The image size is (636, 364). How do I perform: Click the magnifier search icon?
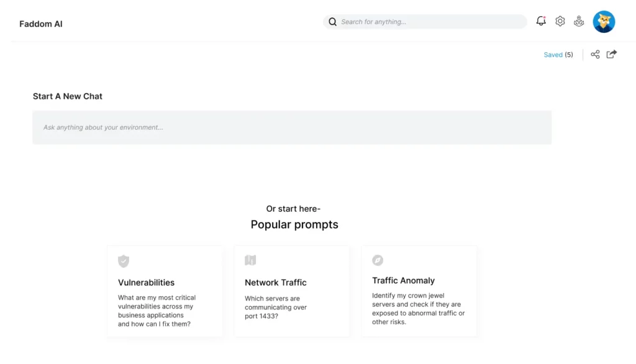click(333, 22)
